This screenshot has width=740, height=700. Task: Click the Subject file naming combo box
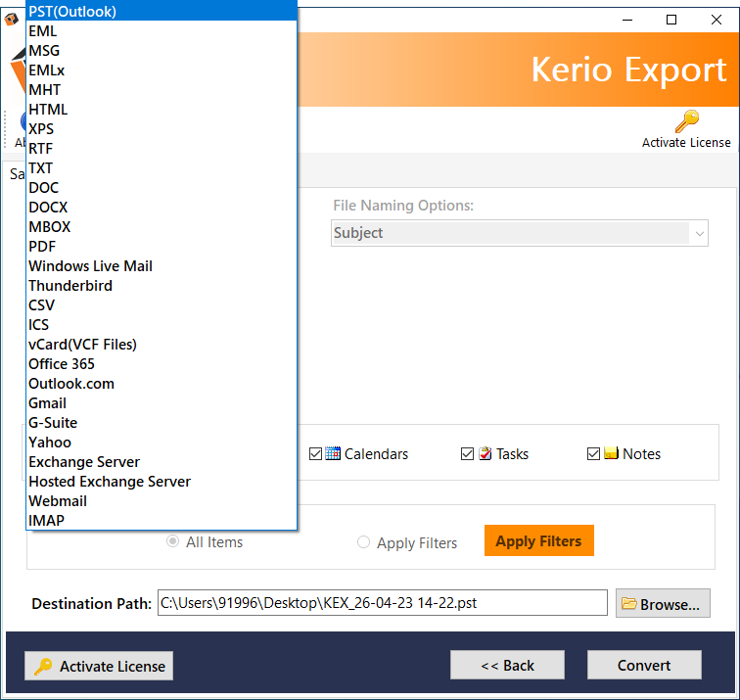point(519,233)
